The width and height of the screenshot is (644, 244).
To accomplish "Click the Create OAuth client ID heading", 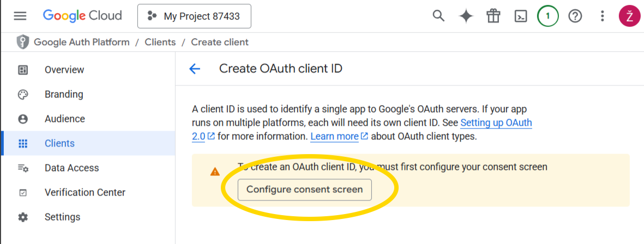I will [280, 69].
